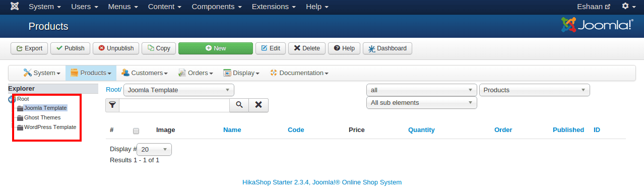This screenshot has width=644, height=194.
Task: Open the Products type dropdown
Action: pyautogui.click(x=534, y=90)
